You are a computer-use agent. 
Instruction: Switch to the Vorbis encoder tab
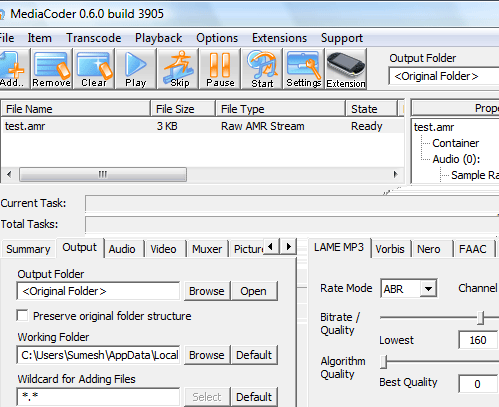click(x=390, y=249)
